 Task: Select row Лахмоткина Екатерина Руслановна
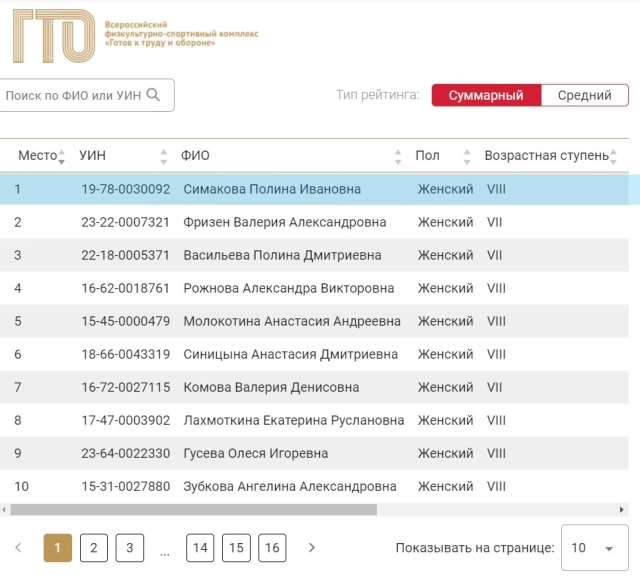pyautogui.click(x=314, y=420)
